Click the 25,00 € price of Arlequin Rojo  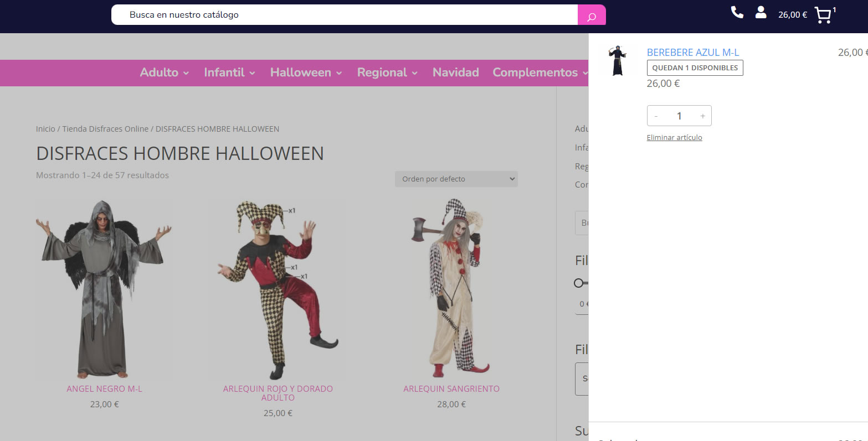278,413
